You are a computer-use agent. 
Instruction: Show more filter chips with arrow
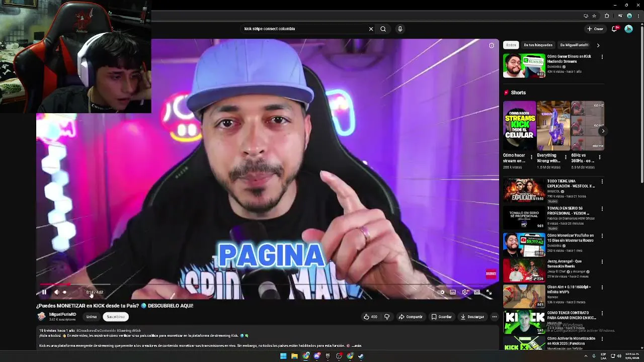pyautogui.click(x=598, y=45)
